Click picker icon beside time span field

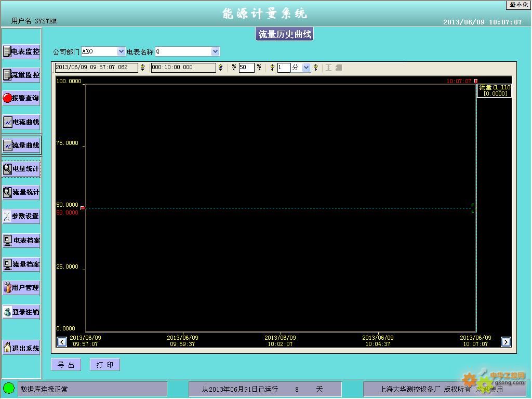220,68
